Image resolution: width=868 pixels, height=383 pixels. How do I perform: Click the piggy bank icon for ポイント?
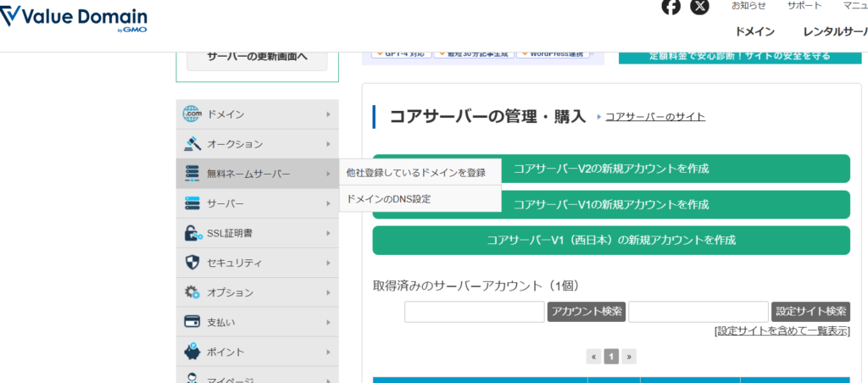pos(192,352)
